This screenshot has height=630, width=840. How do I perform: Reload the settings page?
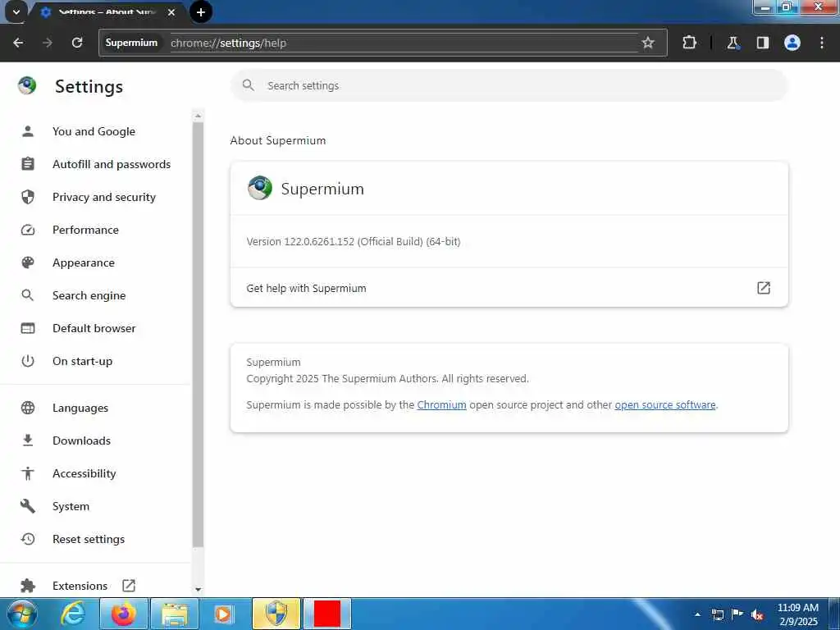click(77, 43)
